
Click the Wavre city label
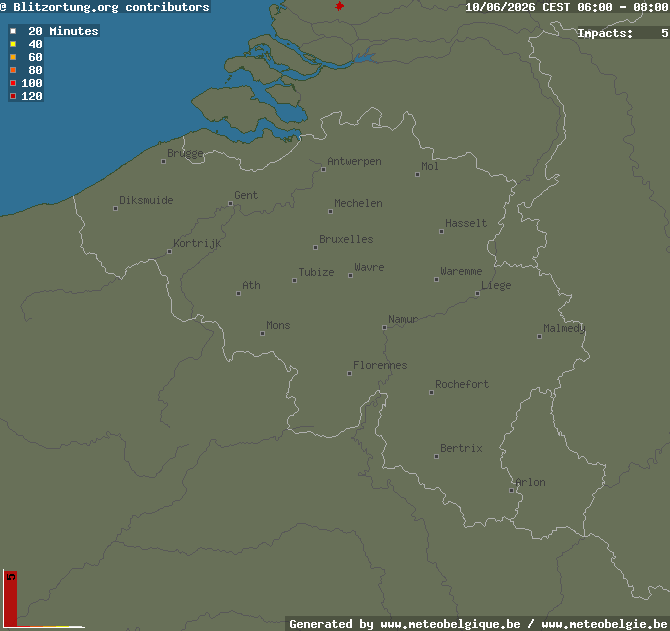click(369, 267)
